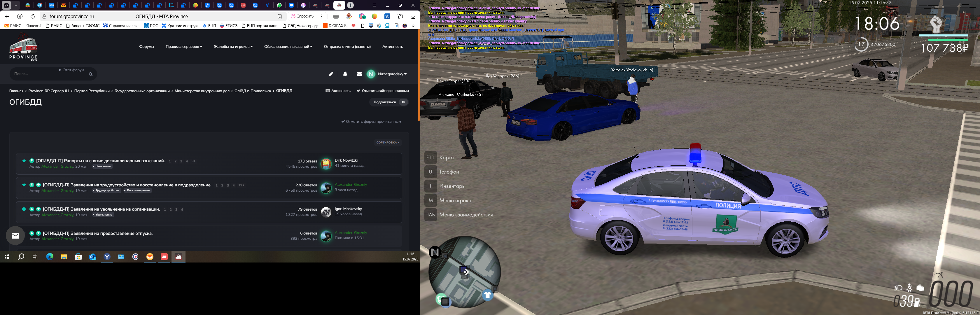Image resolution: width=980 pixels, height=315 pixels.
Task: Open Отправка отчета (вылеты) menu item
Action: [x=347, y=46]
